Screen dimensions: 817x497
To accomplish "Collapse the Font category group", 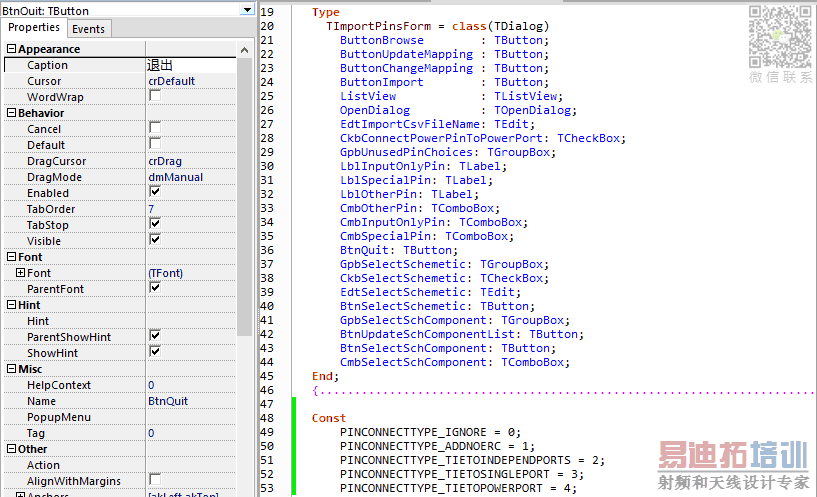I will (x=11, y=256).
